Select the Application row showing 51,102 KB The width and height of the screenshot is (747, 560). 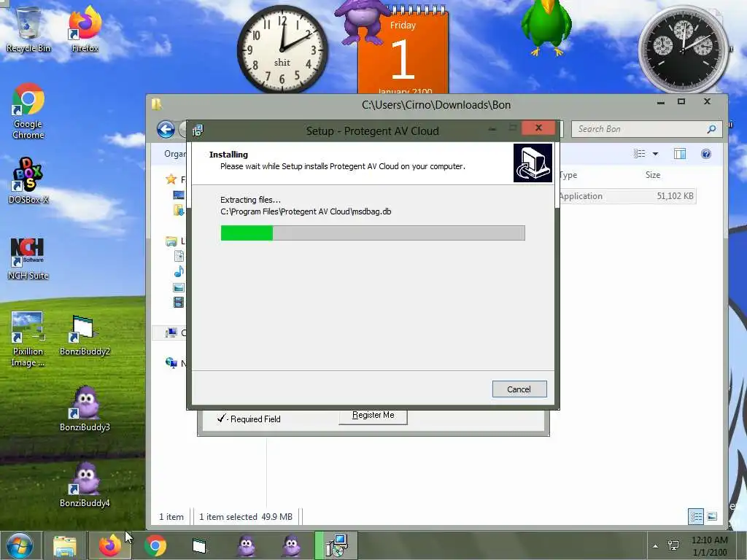click(x=627, y=196)
